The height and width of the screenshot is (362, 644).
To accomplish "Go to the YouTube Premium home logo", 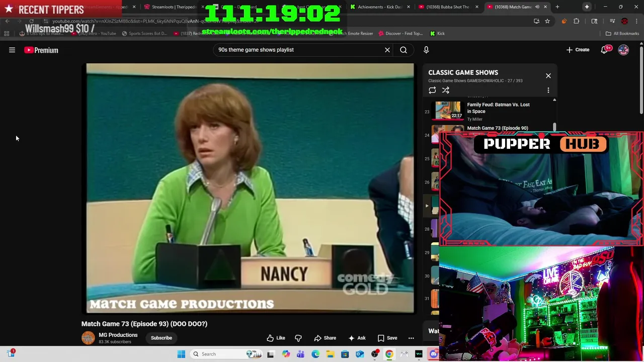I will (41, 50).
